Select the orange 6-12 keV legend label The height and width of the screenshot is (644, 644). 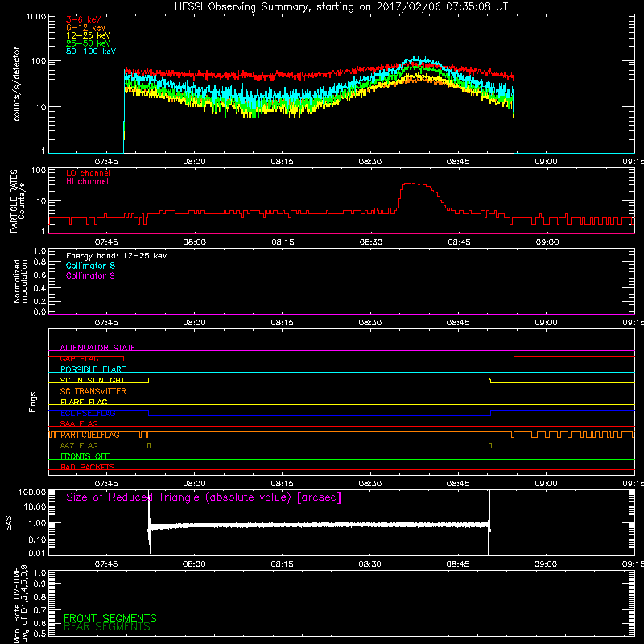[86, 27]
